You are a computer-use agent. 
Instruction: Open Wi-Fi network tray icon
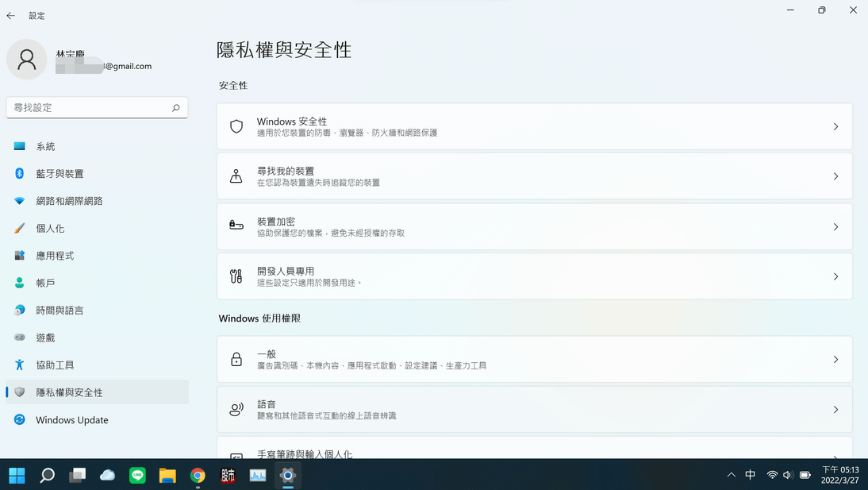click(772, 474)
